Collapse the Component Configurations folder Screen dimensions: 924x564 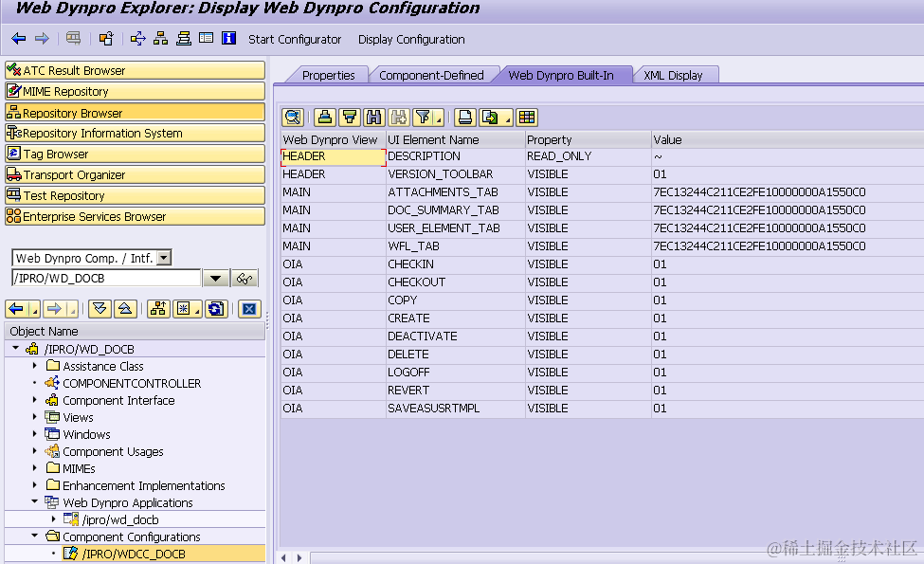35,537
